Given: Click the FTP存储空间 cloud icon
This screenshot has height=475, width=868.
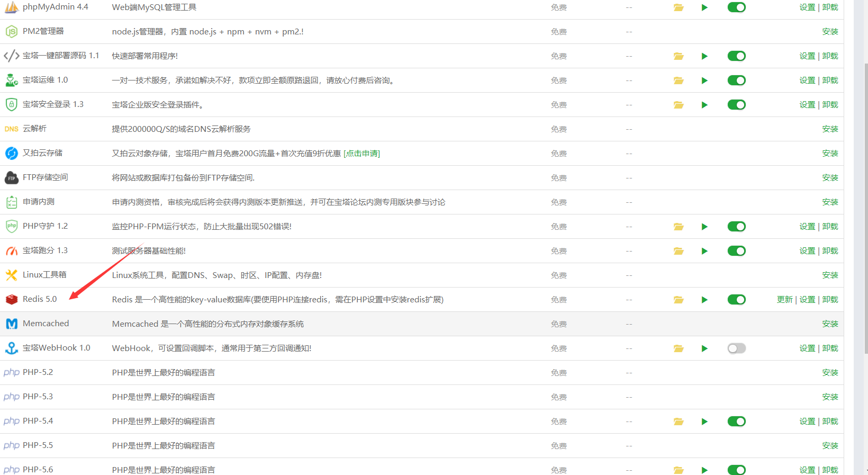Looking at the screenshot, I should (12, 177).
